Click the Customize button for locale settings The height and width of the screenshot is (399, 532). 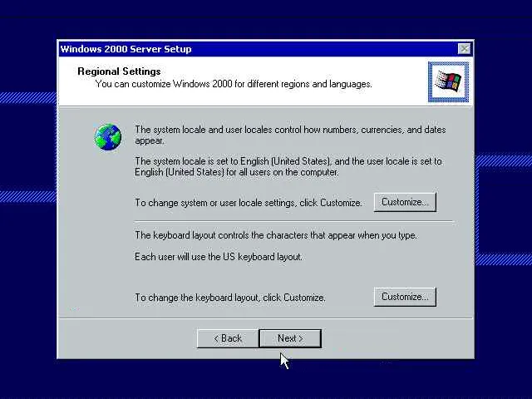(405, 202)
